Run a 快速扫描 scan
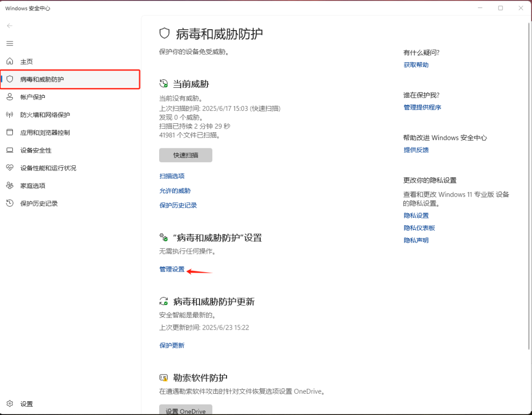 [x=185, y=155]
